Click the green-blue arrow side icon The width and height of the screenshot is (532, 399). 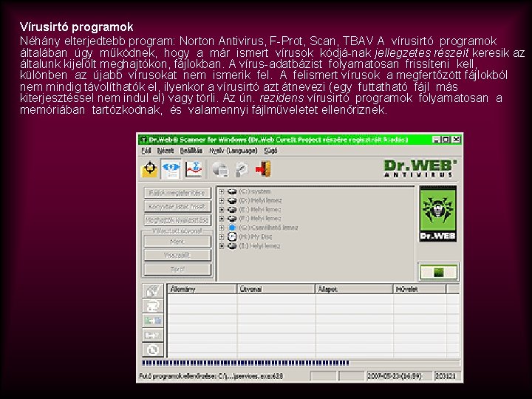(153, 320)
